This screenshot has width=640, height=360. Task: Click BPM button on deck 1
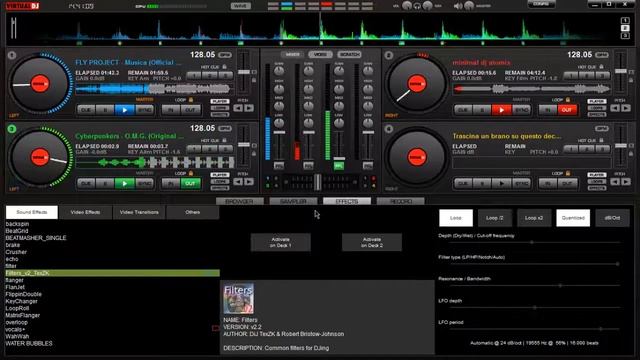[x=225, y=55]
